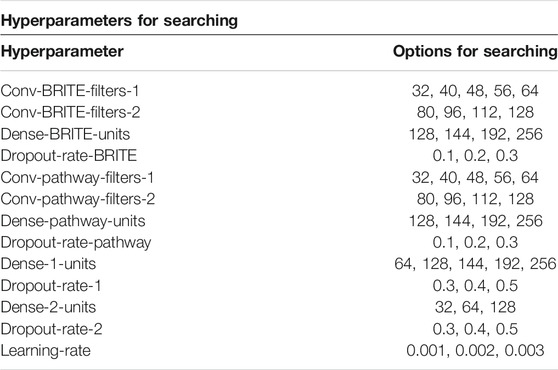Select the '64, 128, 144, 192, 256' options cell
This screenshot has height=370, width=558.
coord(475,264)
